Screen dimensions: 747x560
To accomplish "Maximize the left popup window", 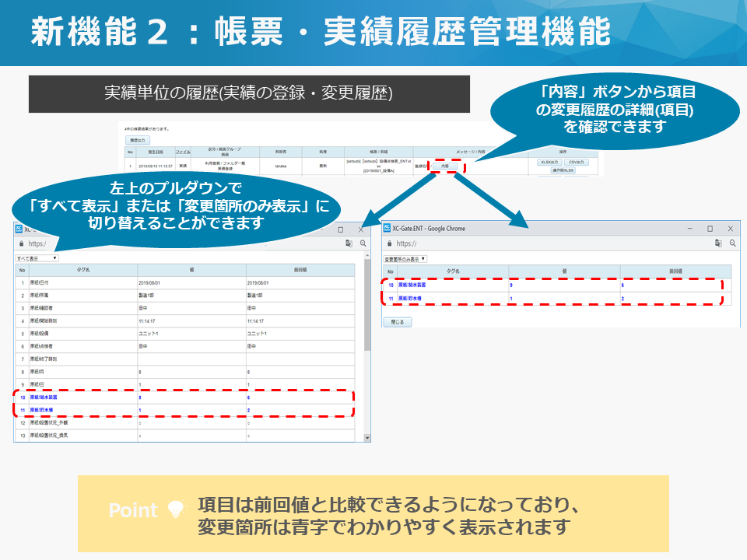I will pos(341,229).
